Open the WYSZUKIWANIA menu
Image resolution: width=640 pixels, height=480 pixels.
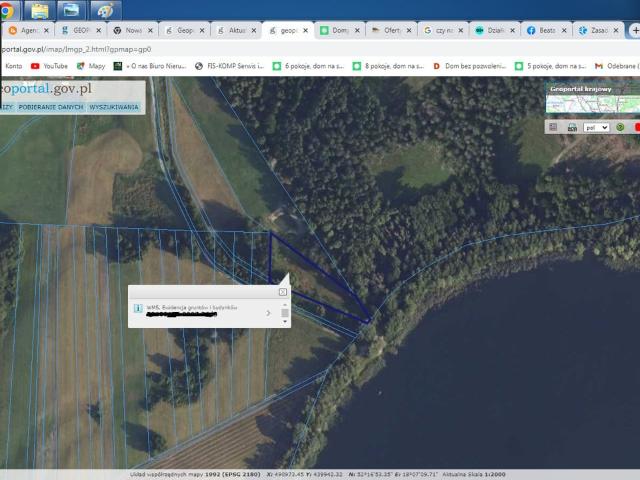[114, 106]
